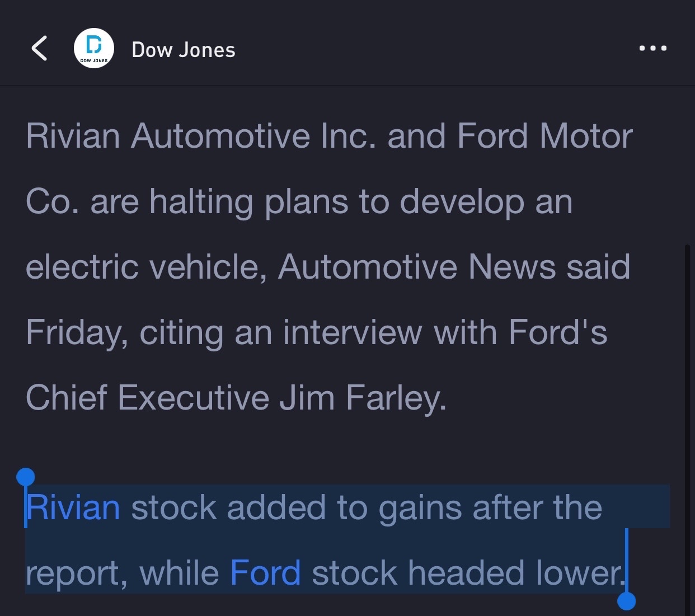Open the blue Ford stock link
The height and width of the screenshot is (616, 695).
[x=265, y=573]
